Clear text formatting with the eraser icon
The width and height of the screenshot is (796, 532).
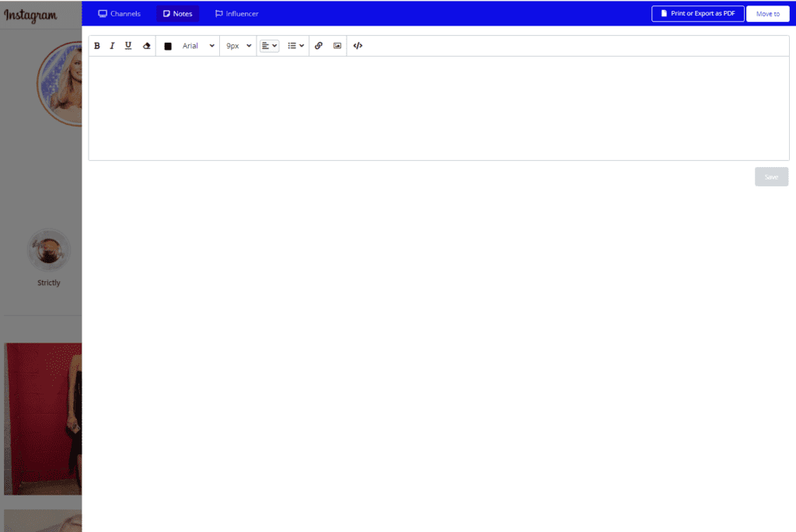[146, 45]
